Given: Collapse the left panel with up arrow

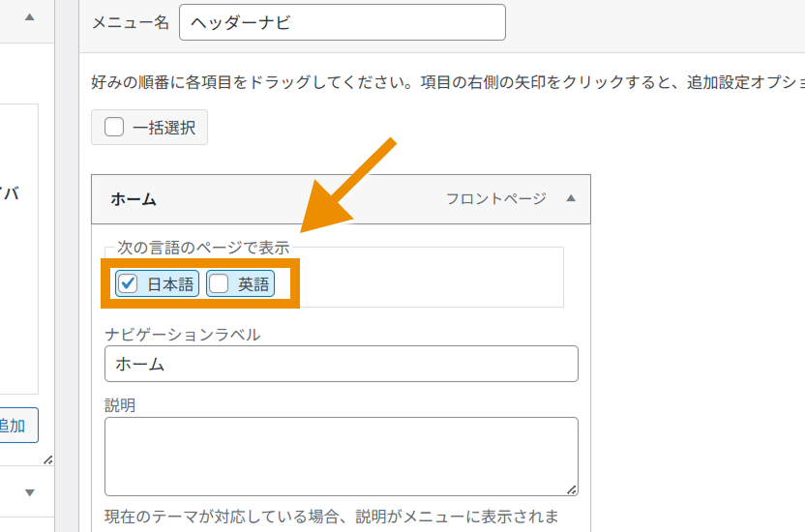Looking at the screenshot, I should 30,18.
